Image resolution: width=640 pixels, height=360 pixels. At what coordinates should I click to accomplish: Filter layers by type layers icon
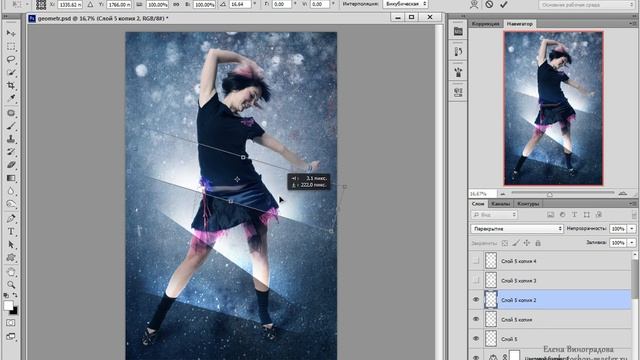click(574, 215)
